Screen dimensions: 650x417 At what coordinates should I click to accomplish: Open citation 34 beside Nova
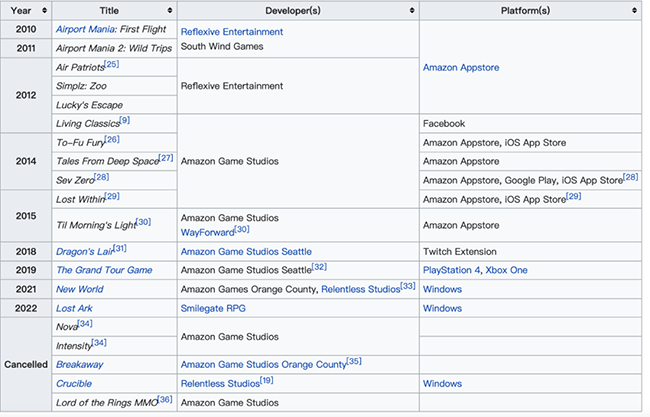click(x=85, y=323)
